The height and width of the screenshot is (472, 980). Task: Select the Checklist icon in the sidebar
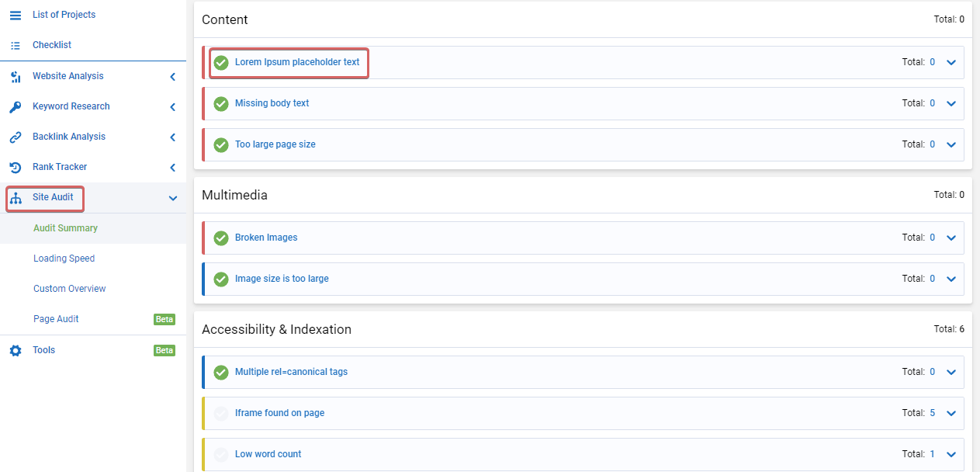tap(15, 44)
